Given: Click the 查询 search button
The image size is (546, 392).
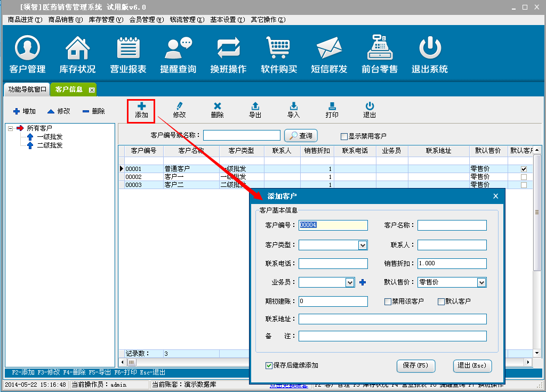Looking at the screenshot, I should point(301,136).
